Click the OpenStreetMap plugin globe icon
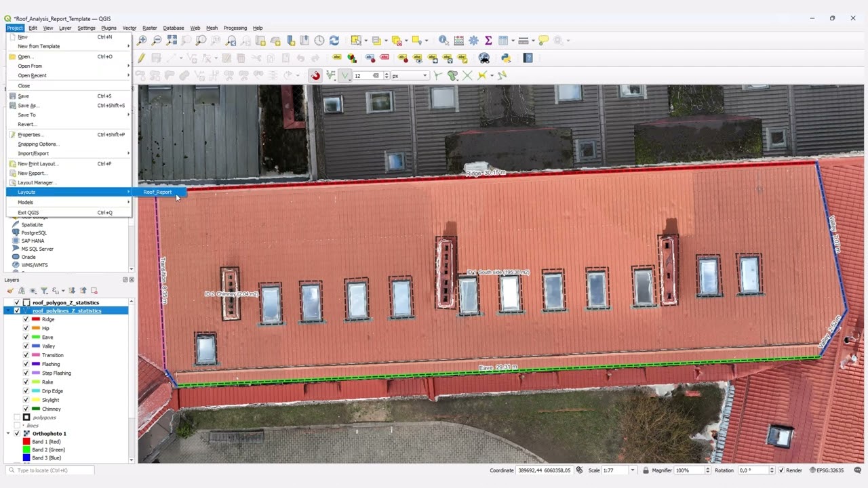 pyautogui.click(x=484, y=58)
